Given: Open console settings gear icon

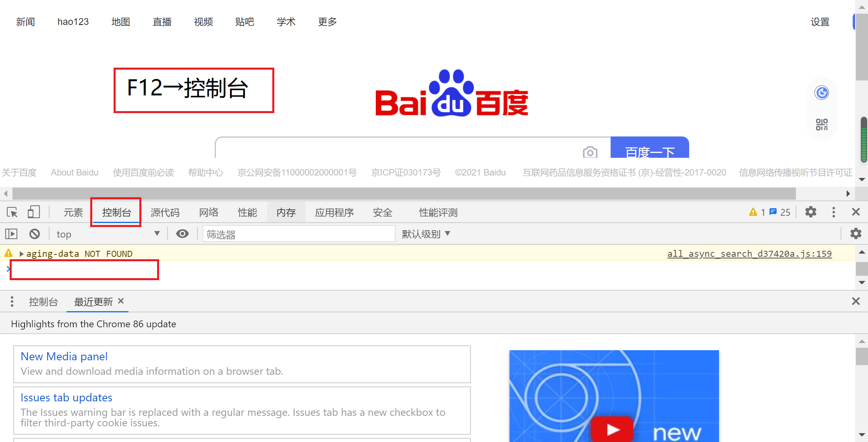Looking at the screenshot, I should (856, 233).
